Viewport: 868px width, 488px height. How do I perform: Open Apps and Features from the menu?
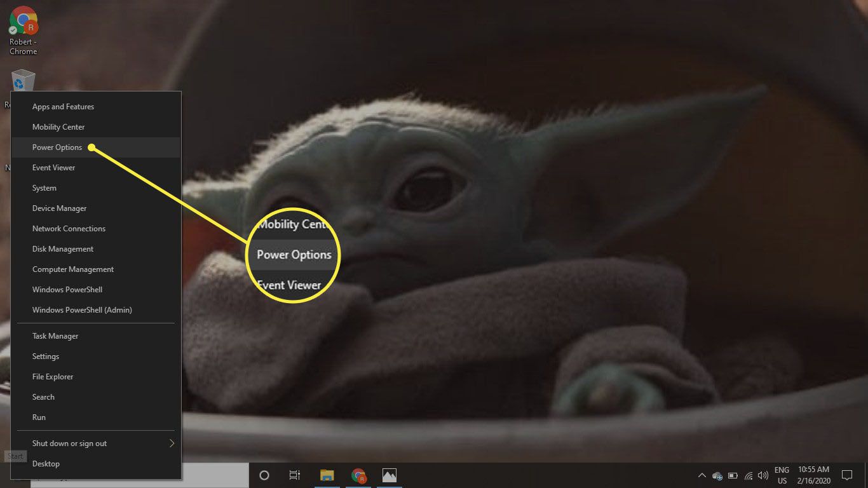(x=96, y=107)
